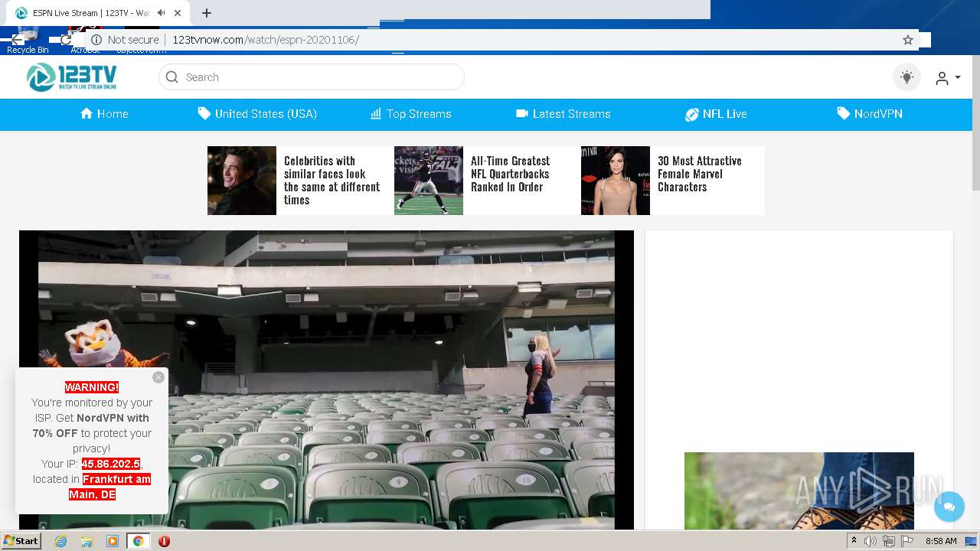Screen dimensions: 980x551
Task: Open the Marvel characters article thumbnail
Action: pyautogui.click(x=616, y=181)
